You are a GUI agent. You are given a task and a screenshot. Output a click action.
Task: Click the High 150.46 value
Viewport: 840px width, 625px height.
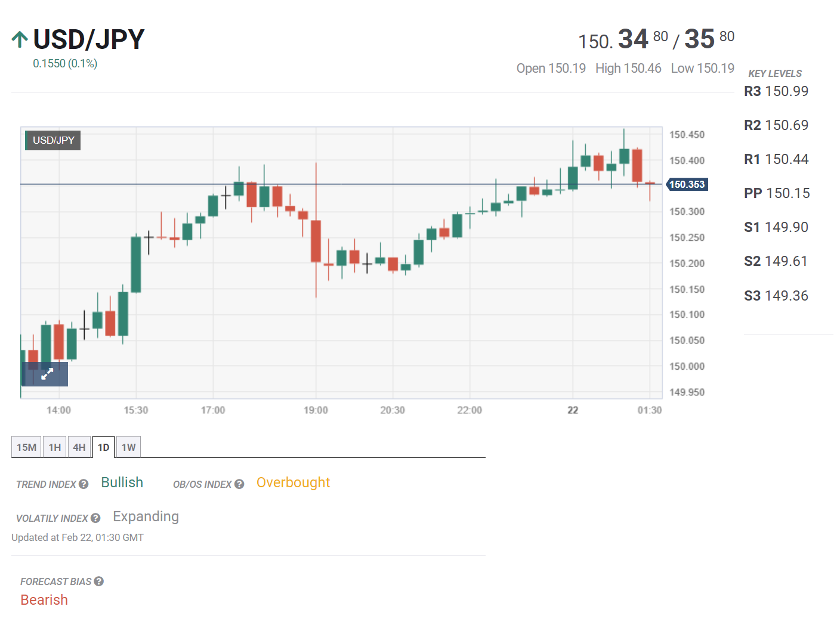click(x=628, y=69)
